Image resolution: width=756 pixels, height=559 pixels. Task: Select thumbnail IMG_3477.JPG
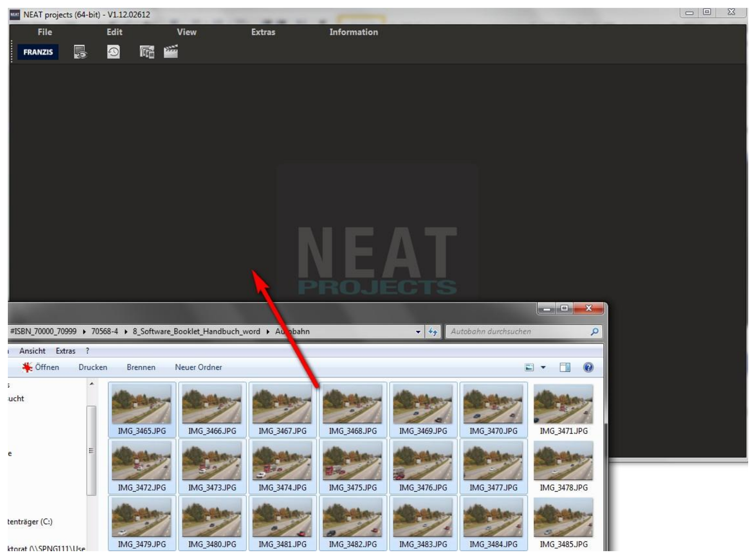click(493, 466)
